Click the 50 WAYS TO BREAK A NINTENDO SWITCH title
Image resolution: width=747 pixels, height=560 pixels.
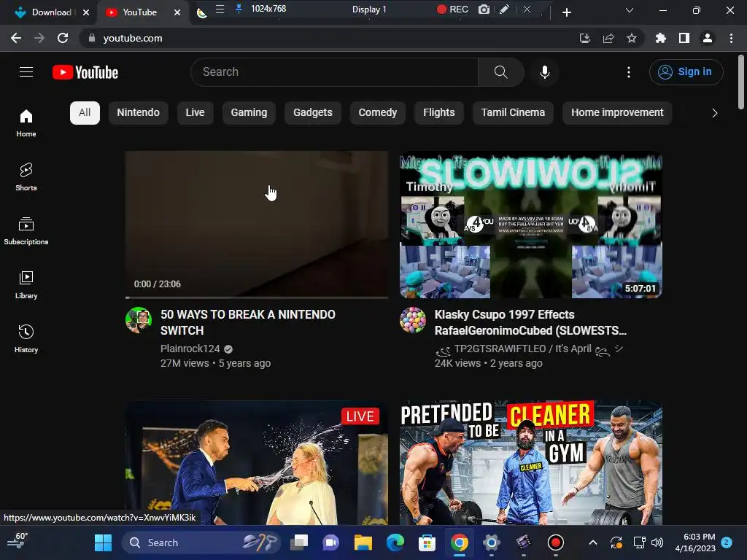pos(248,322)
